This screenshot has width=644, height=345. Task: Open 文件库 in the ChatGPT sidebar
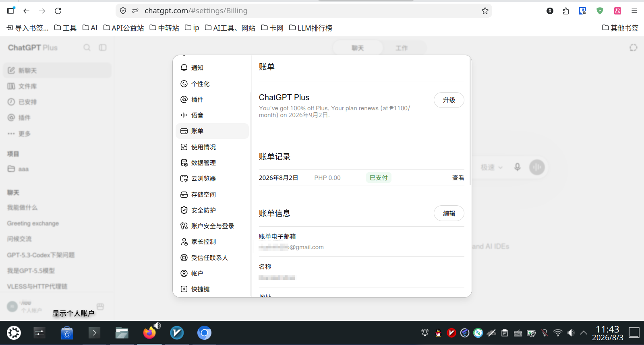(x=57, y=86)
